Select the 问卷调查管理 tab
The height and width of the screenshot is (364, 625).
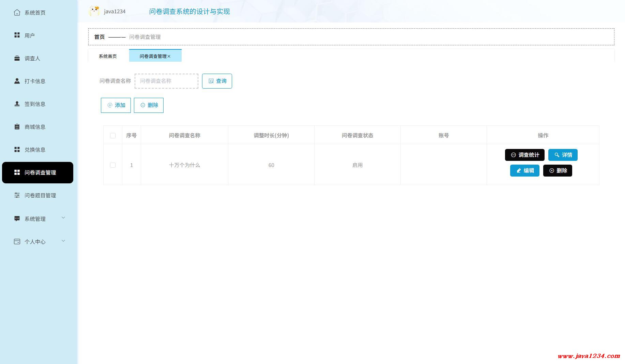click(155, 56)
